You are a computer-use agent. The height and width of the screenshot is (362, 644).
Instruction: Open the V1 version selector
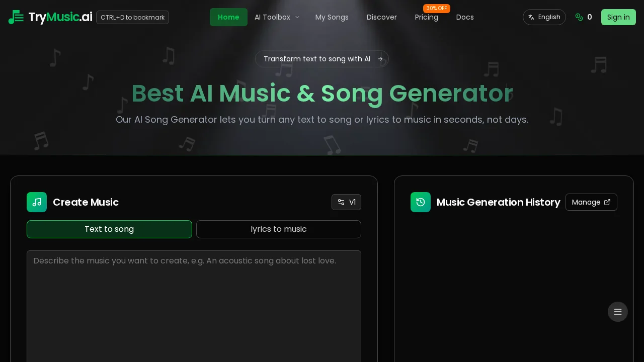coord(347,202)
